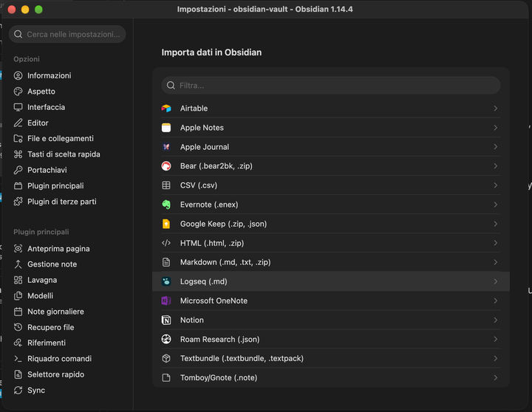Image resolution: width=532 pixels, height=412 pixels.
Task: Click the Portachiavi key icon
Action: click(x=18, y=170)
